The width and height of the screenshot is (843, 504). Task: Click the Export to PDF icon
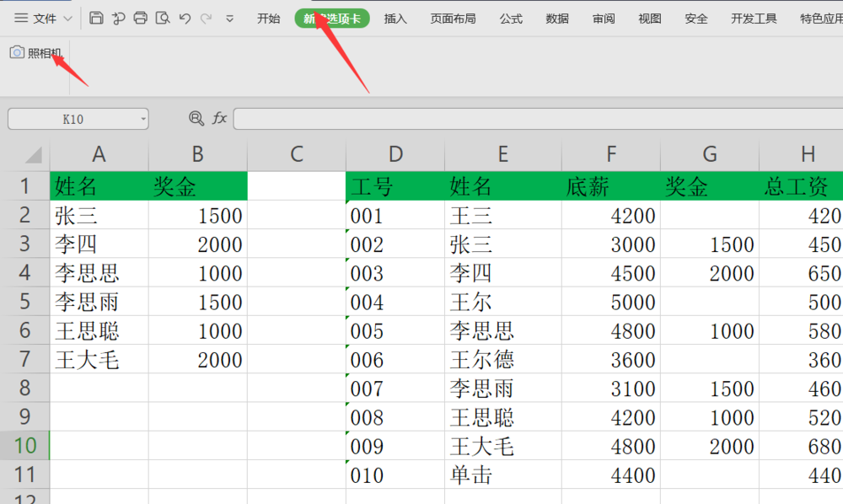[118, 17]
